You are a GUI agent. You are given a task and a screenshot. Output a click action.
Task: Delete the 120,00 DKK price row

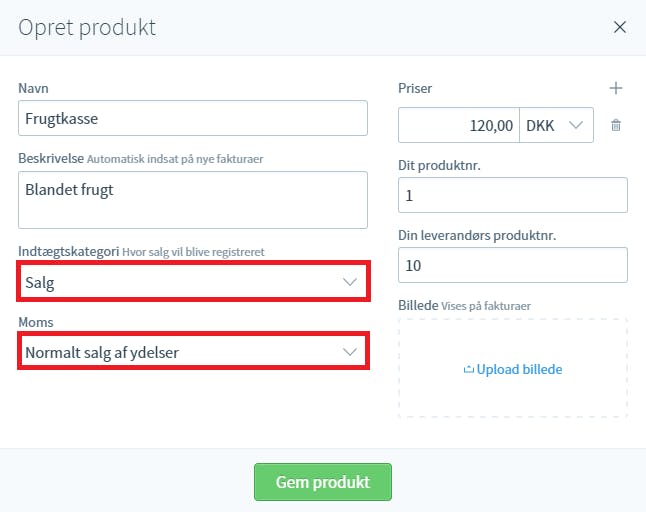tap(616, 125)
